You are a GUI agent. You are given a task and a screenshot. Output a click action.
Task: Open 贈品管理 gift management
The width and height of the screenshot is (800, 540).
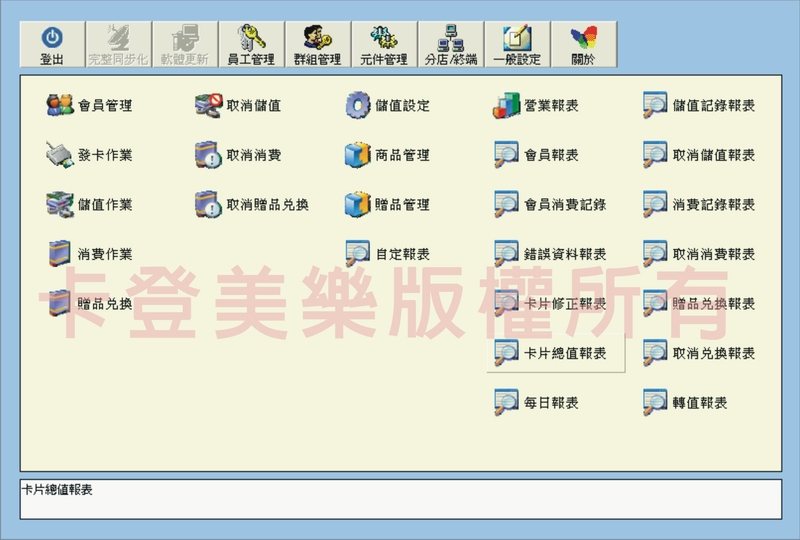click(x=387, y=205)
